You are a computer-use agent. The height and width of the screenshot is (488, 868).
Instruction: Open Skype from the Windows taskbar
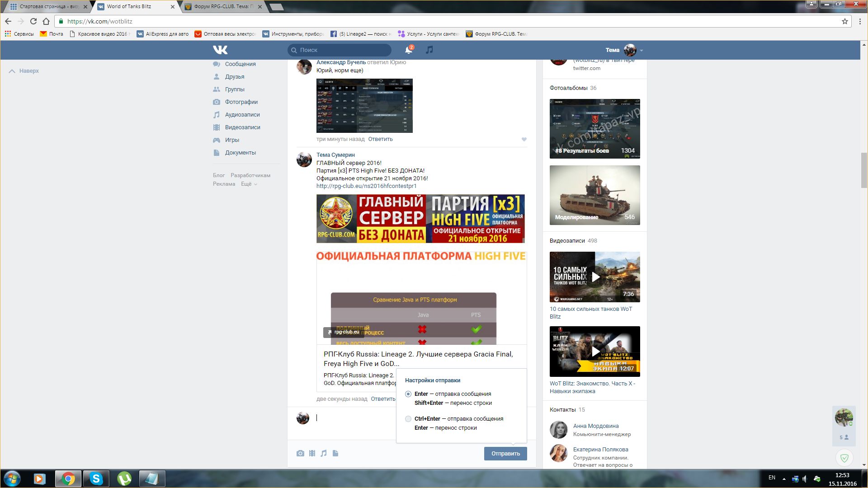point(96,479)
